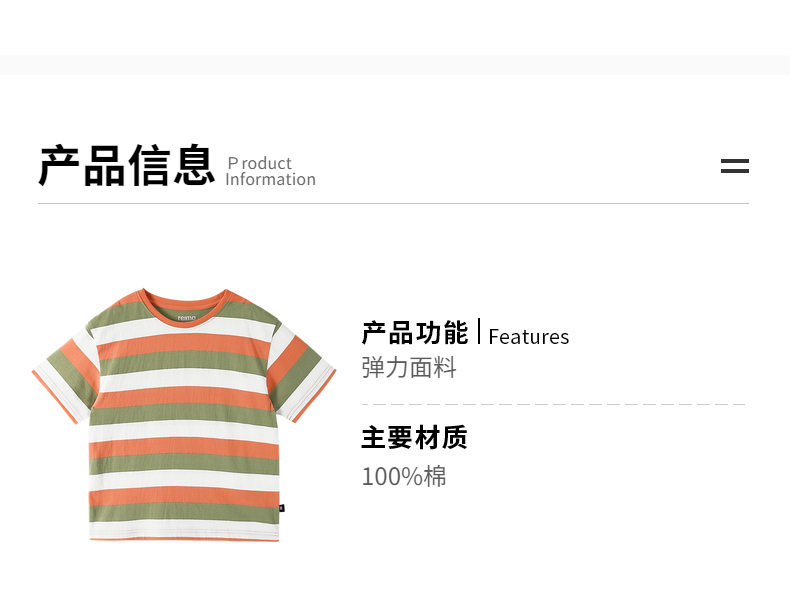
Task: Click the Features text
Action: point(528,337)
